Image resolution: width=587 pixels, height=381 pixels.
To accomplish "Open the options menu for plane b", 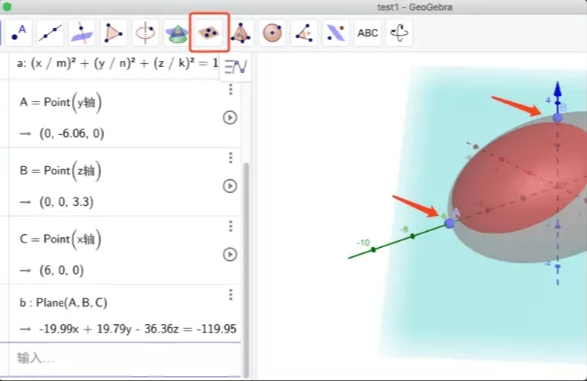I will pos(231,295).
